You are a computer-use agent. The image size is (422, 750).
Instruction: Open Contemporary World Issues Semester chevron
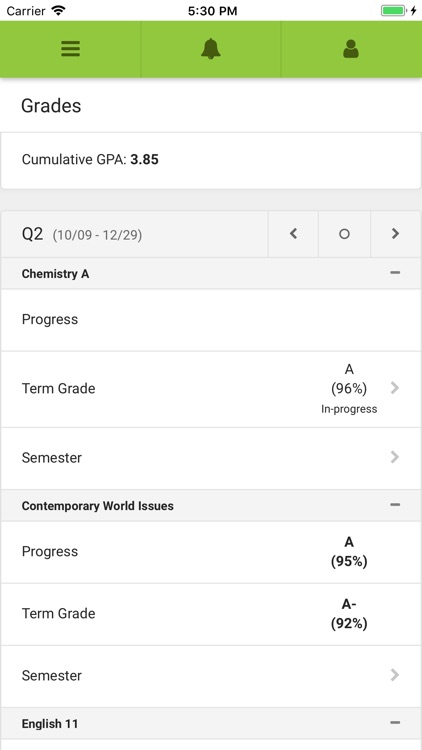coord(395,675)
